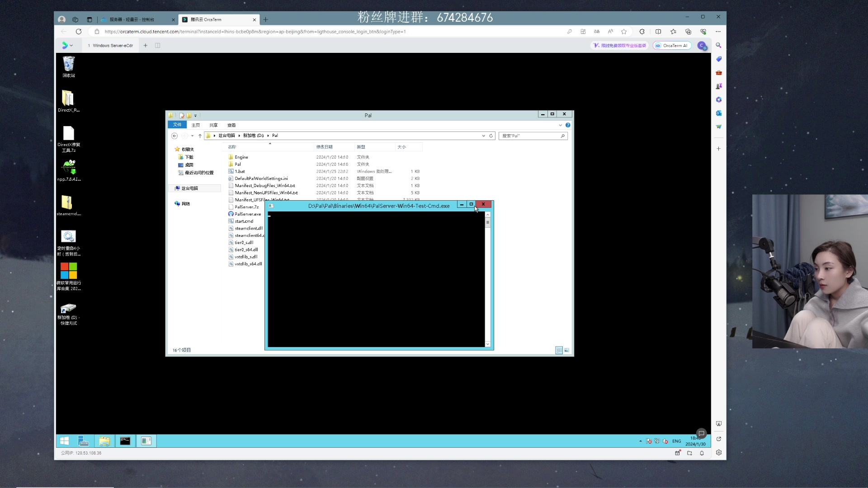
Task: Open File Explorer from the remote taskbar
Action: (104, 441)
